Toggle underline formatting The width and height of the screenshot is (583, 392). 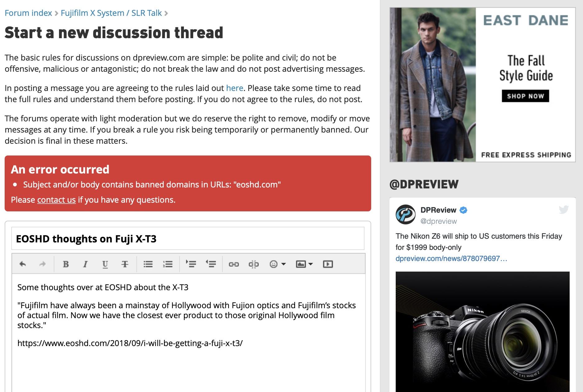pyautogui.click(x=105, y=264)
